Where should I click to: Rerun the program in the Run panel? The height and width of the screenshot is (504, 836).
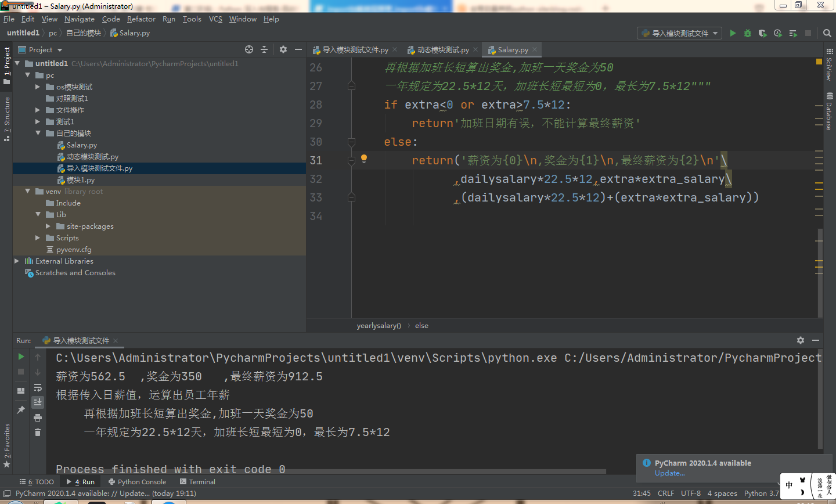point(21,357)
